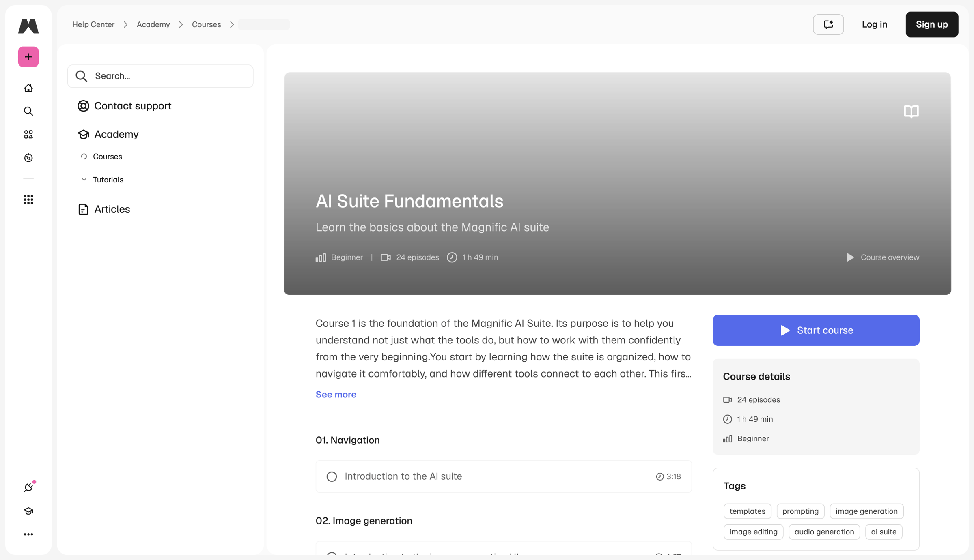Open the three-dots more menu in sidebar
The height and width of the screenshot is (560, 974).
tap(28, 534)
